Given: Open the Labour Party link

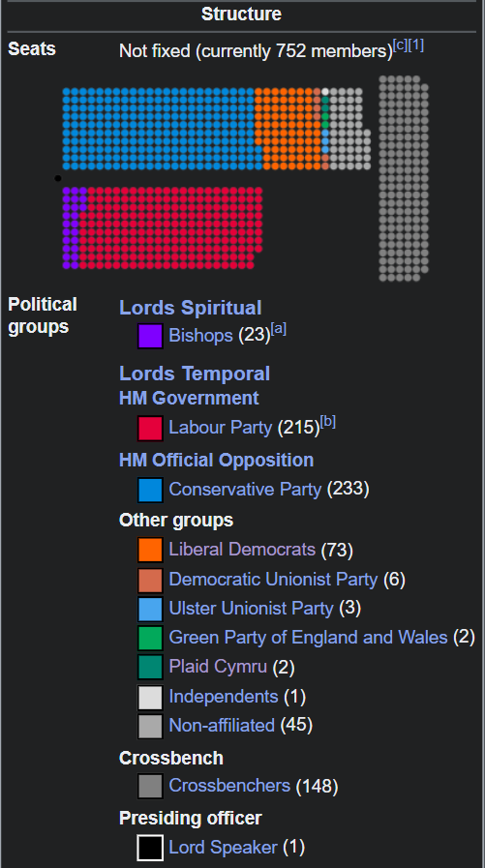Looking at the screenshot, I should [x=221, y=428].
